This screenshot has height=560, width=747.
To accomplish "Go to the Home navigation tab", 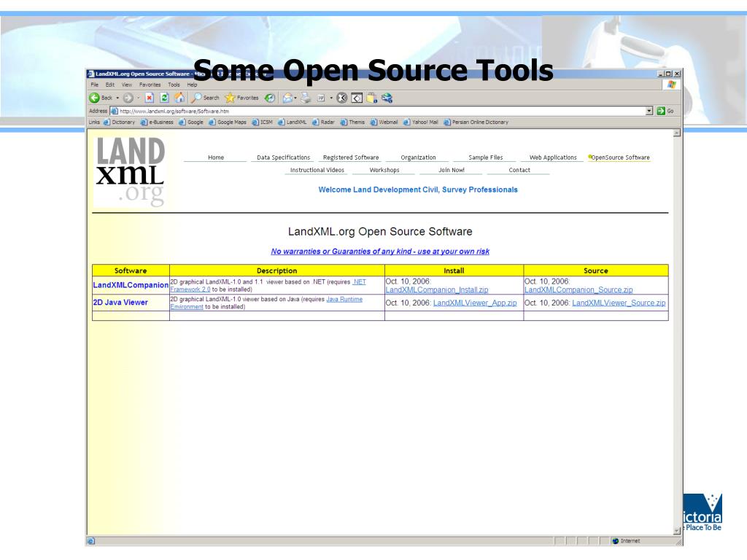I will click(216, 157).
